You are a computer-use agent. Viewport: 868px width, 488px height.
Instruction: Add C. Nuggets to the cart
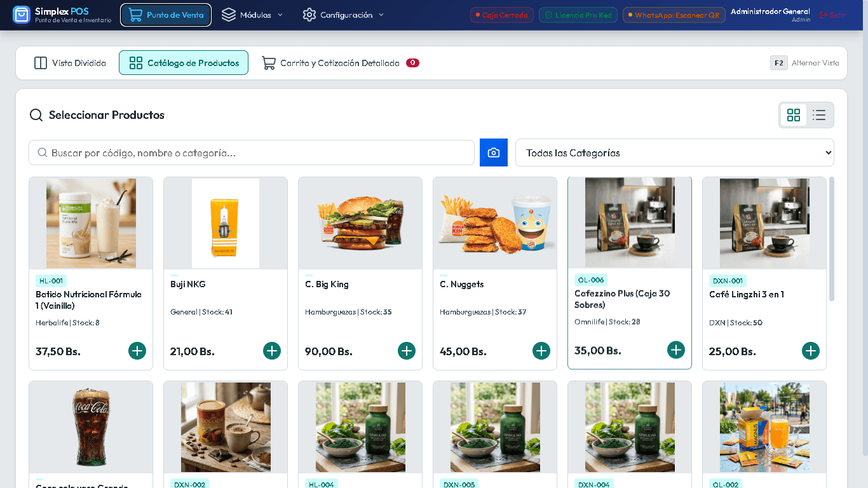[541, 351]
